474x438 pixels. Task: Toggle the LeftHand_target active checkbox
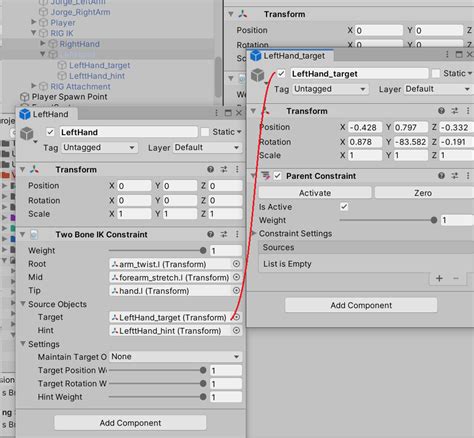[281, 73]
